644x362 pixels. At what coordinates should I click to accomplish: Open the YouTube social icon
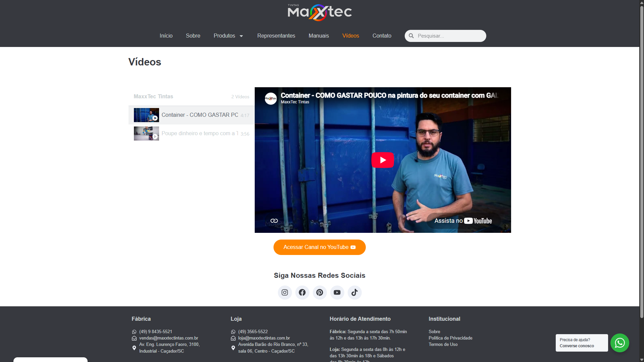pyautogui.click(x=337, y=293)
